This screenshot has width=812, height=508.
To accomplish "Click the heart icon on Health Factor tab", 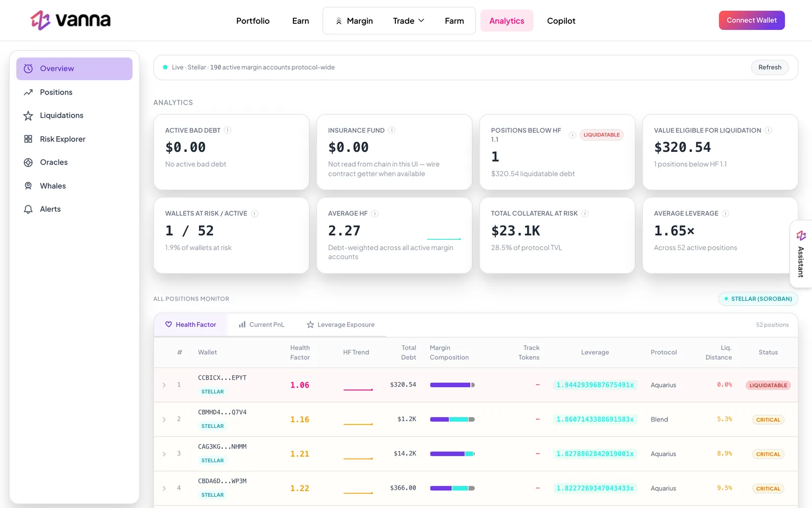I will pos(168,324).
